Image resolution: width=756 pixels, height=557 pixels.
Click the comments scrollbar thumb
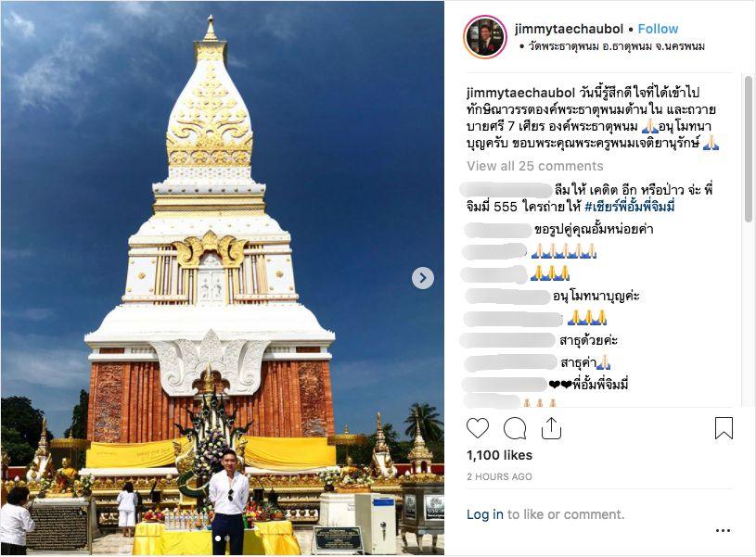748,149
